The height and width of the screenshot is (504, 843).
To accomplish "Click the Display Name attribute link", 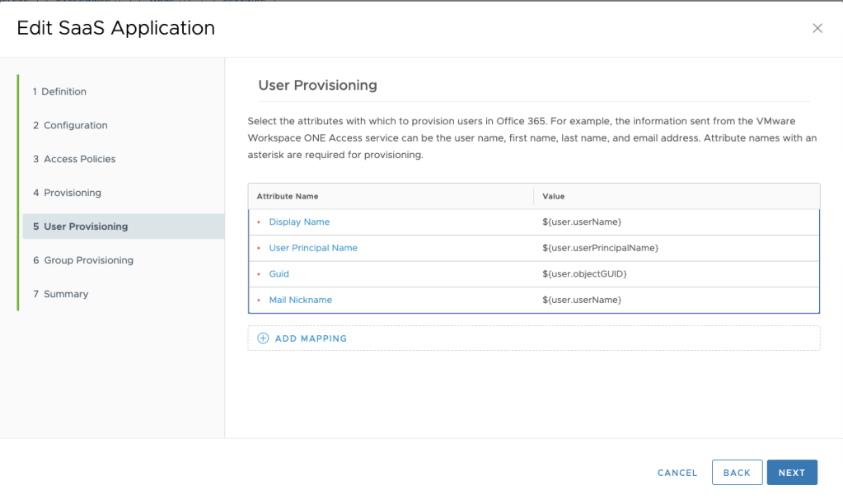I will coord(299,222).
